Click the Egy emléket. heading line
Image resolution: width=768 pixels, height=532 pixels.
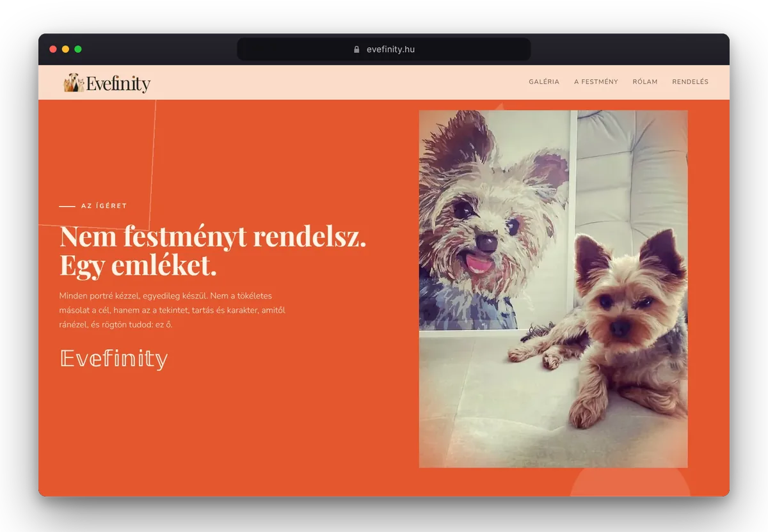pos(138,265)
